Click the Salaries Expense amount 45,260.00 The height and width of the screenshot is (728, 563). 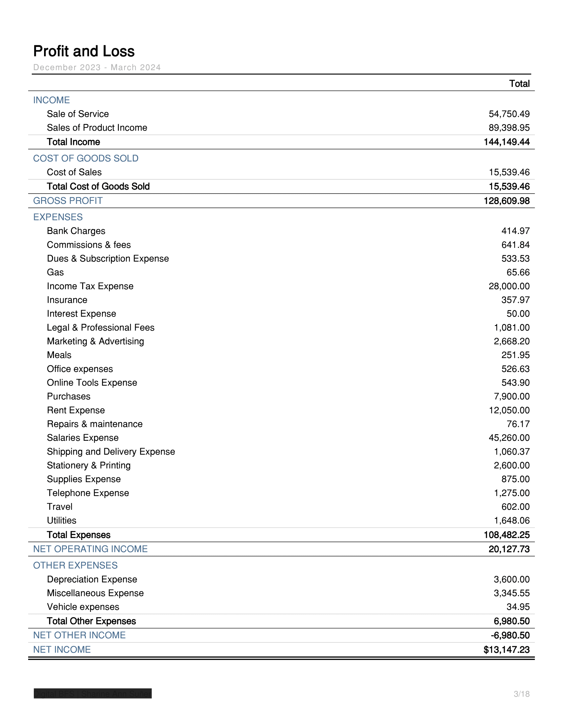click(x=509, y=438)
